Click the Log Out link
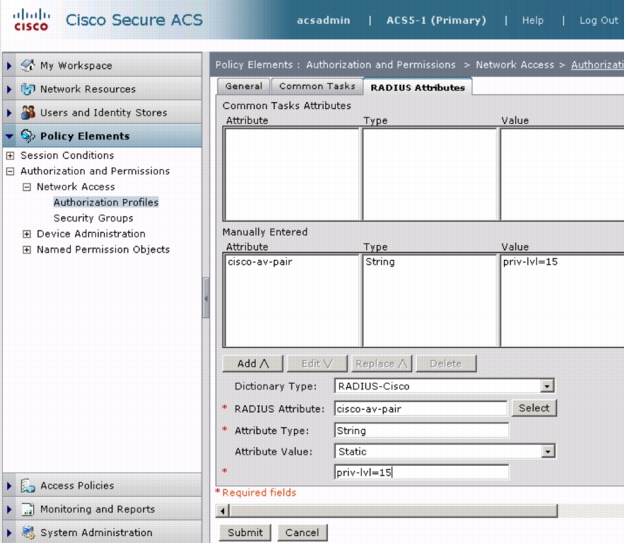 598,20
